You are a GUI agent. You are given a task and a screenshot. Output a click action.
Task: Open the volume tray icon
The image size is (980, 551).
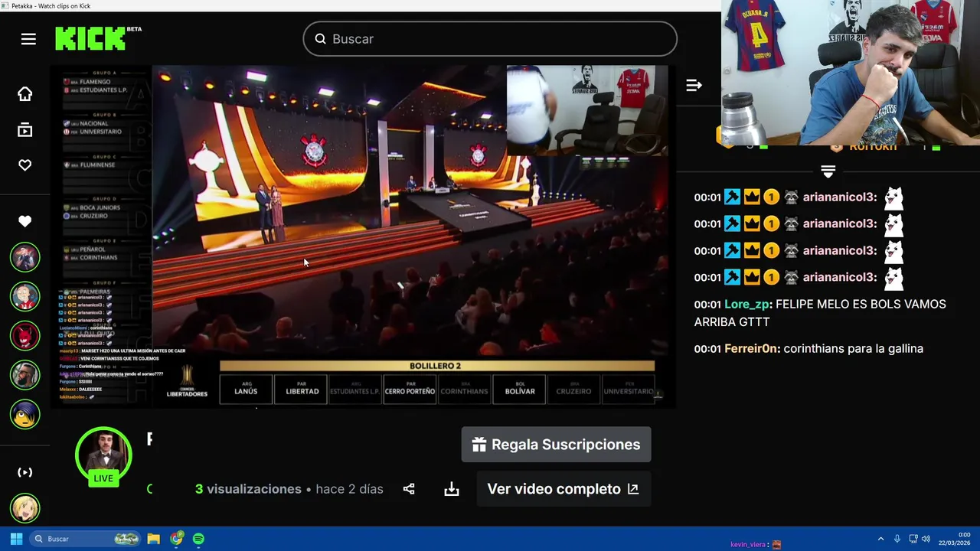[x=926, y=539]
